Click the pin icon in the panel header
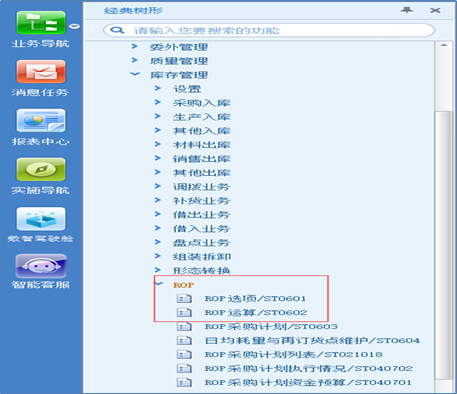The height and width of the screenshot is (394, 457). click(x=407, y=10)
